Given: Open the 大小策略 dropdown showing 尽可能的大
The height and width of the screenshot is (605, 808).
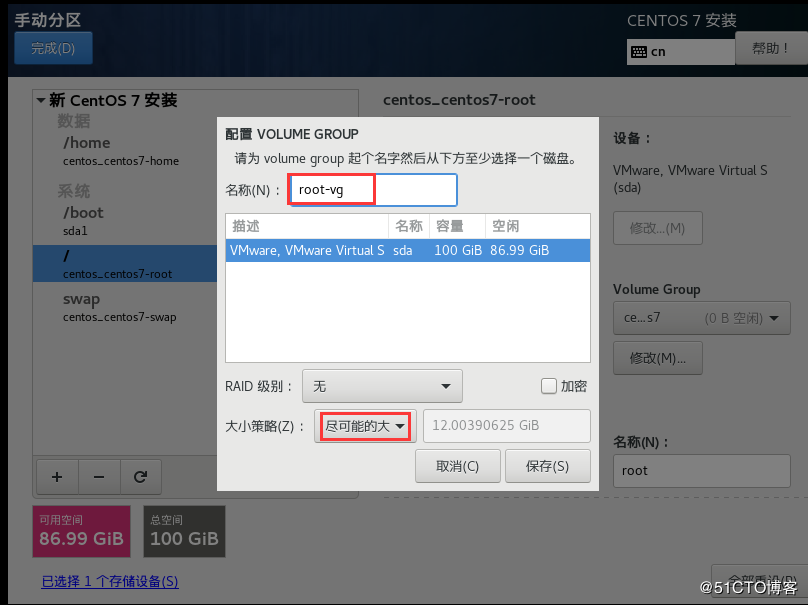Looking at the screenshot, I should pos(365,426).
